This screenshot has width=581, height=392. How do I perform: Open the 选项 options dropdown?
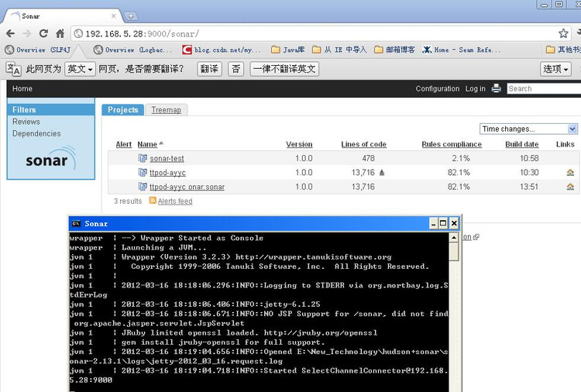tap(555, 69)
